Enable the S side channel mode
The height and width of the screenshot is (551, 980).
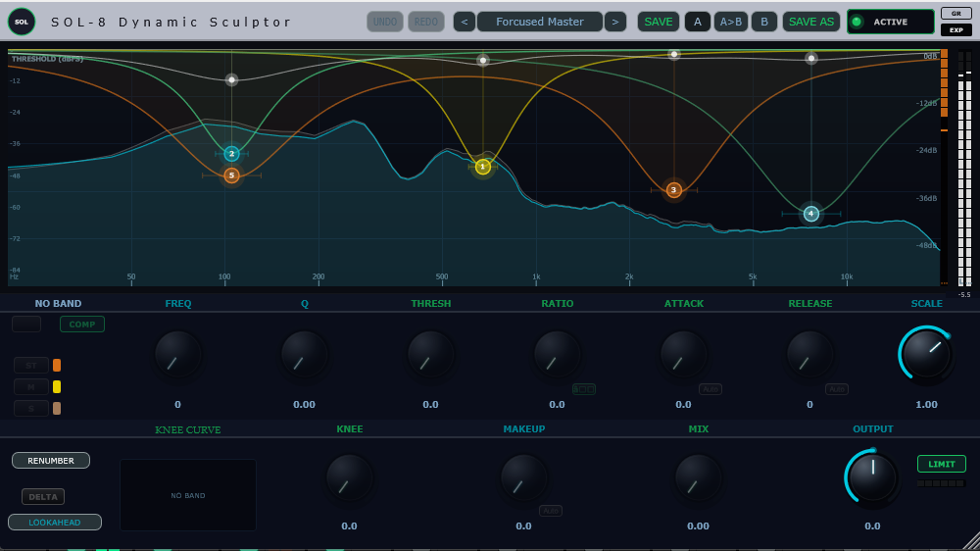pos(31,409)
